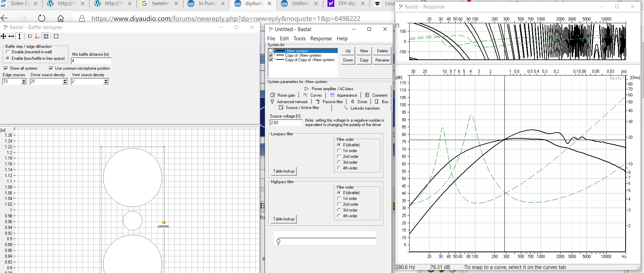Click the Basta! icon in Response window title
This screenshot has width=644, height=273.
click(401, 7)
